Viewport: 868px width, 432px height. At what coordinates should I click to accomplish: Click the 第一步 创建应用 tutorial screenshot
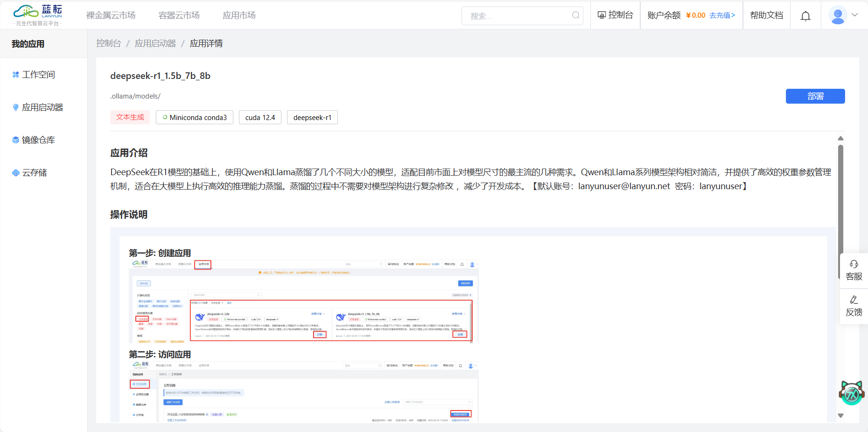304,302
